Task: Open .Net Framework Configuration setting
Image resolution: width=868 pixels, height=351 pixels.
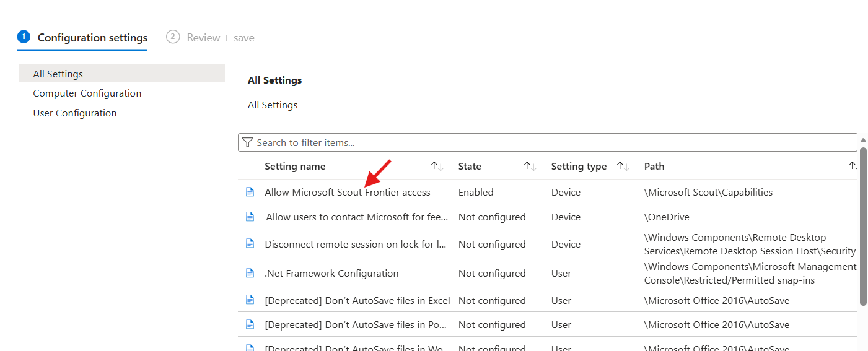Action: pos(331,273)
